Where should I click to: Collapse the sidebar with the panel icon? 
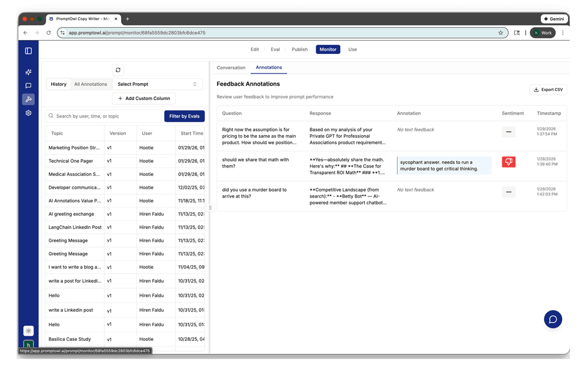tap(28, 51)
